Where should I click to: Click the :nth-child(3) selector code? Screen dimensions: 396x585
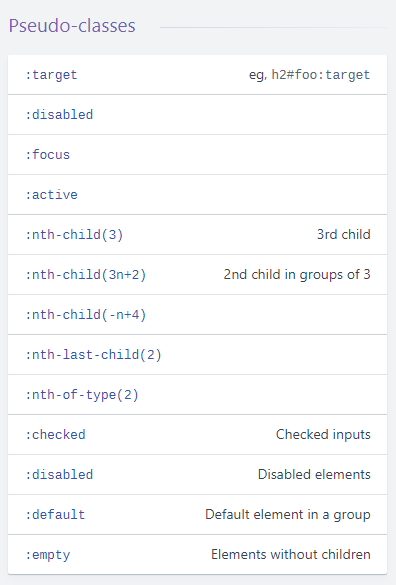pos(74,235)
